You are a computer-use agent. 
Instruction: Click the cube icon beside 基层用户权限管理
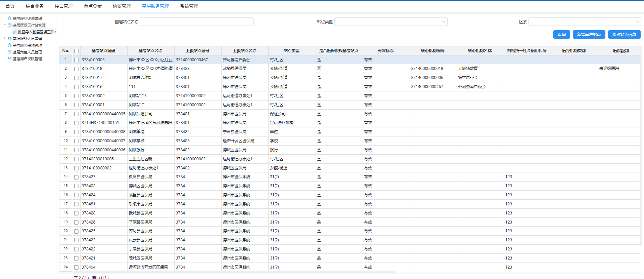point(10,59)
